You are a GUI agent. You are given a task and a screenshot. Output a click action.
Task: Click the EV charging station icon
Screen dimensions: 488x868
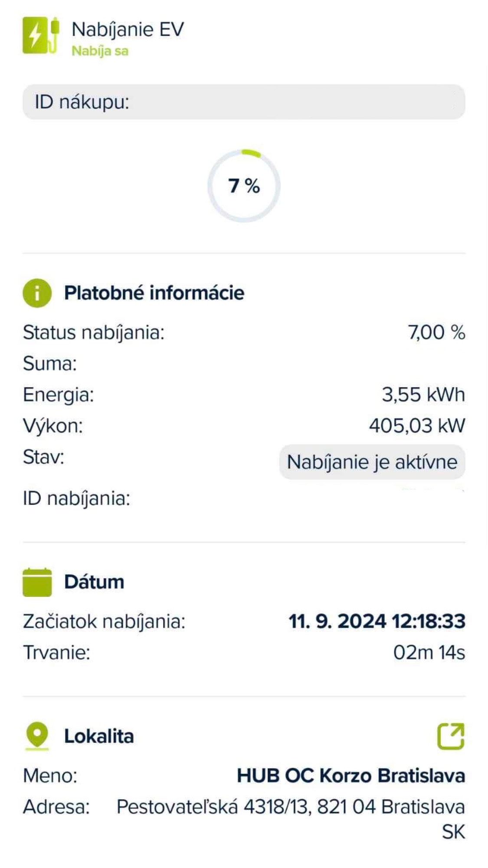tap(41, 36)
